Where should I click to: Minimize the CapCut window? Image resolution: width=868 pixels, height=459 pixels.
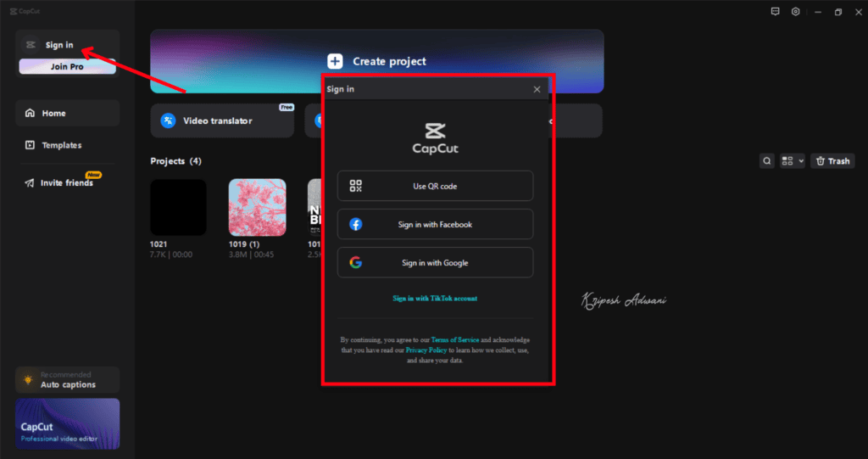tap(818, 12)
